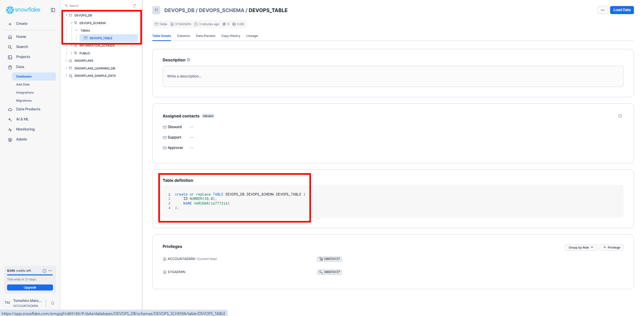Click the credits info icon
This screenshot has height=316, width=644.
pos(44,271)
